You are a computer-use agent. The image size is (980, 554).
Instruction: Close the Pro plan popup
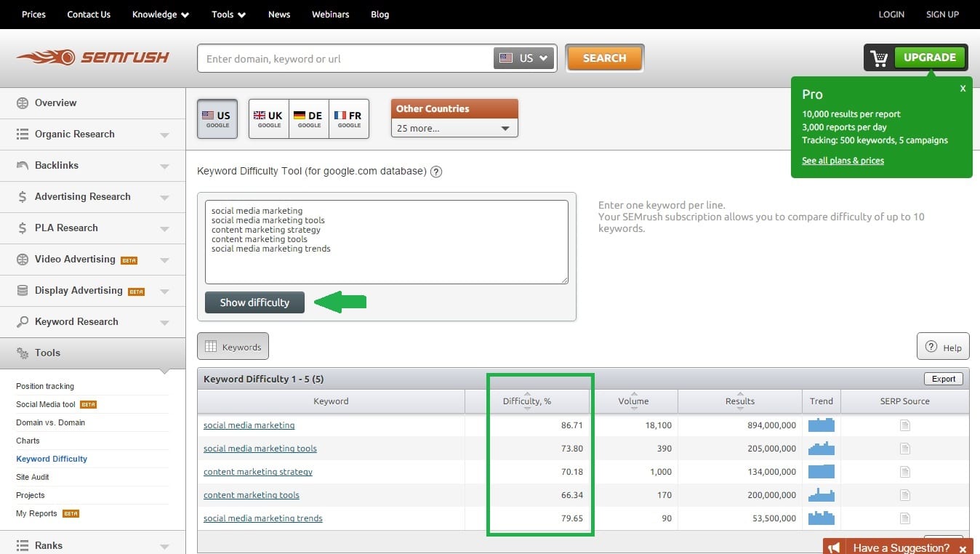click(963, 89)
